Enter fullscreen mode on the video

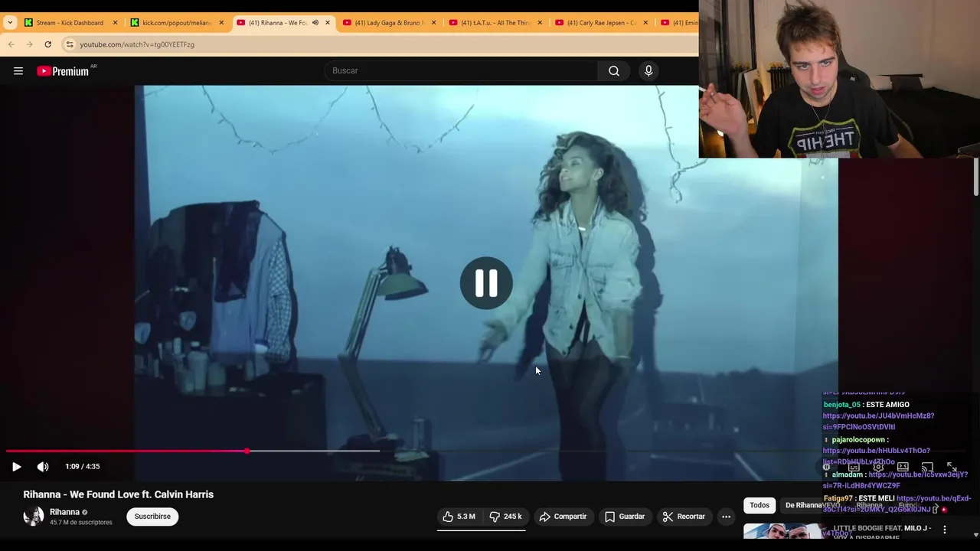coord(952,467)
